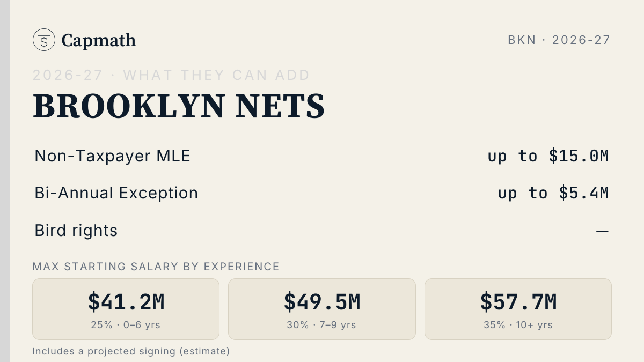
Task: Open the $41.2M salary card
Action: coord(126,309)
